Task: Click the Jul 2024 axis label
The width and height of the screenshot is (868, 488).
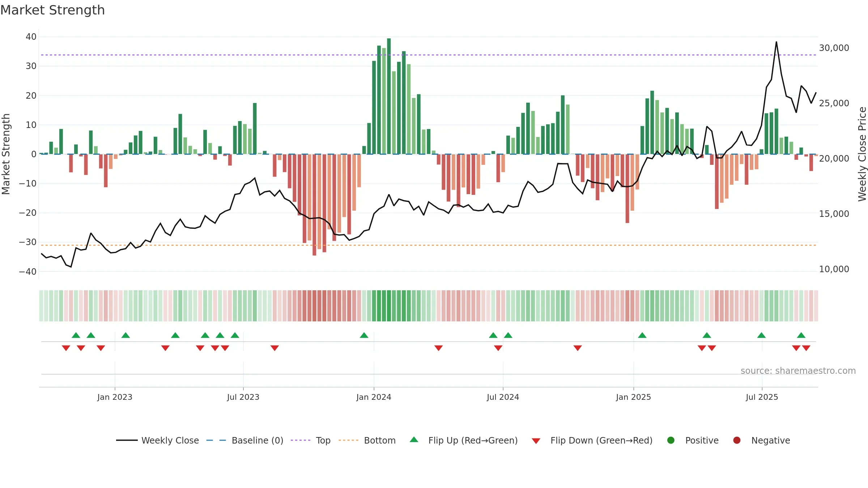Action: pos(503,397)
